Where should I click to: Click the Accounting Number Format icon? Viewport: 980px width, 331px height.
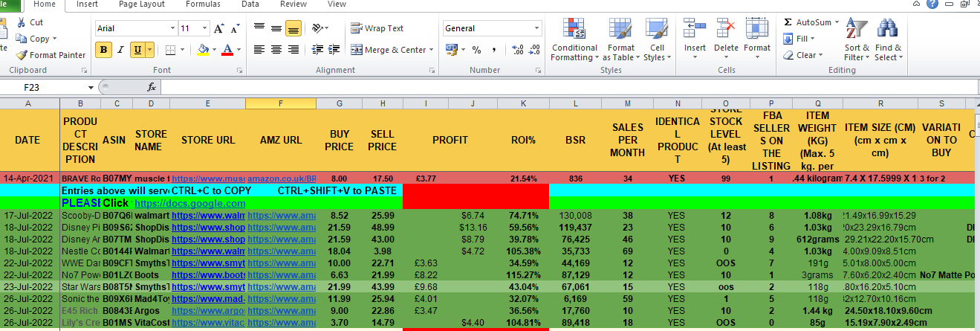coord(450,50)
